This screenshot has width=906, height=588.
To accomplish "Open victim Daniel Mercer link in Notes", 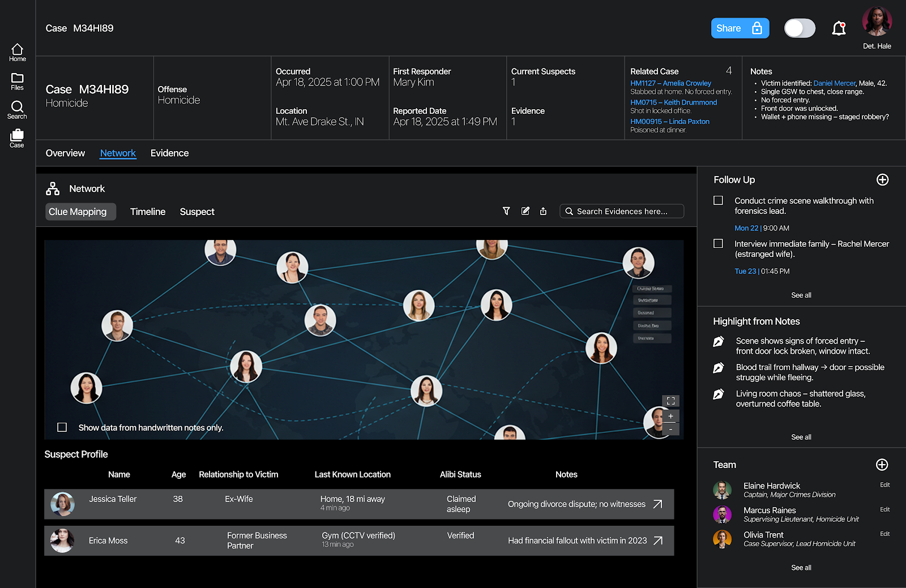I will pyautogui.click(x=834, y=83).
